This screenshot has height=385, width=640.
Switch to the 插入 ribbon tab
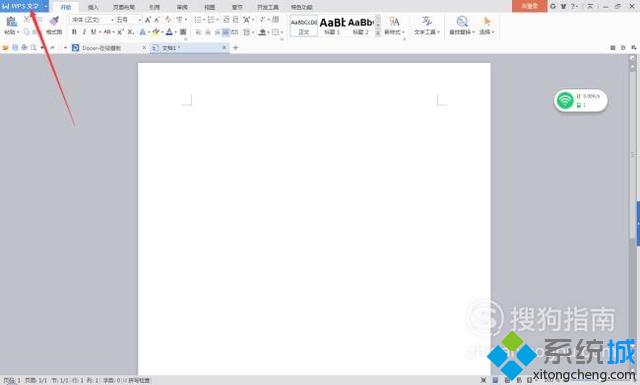(93, 7)
